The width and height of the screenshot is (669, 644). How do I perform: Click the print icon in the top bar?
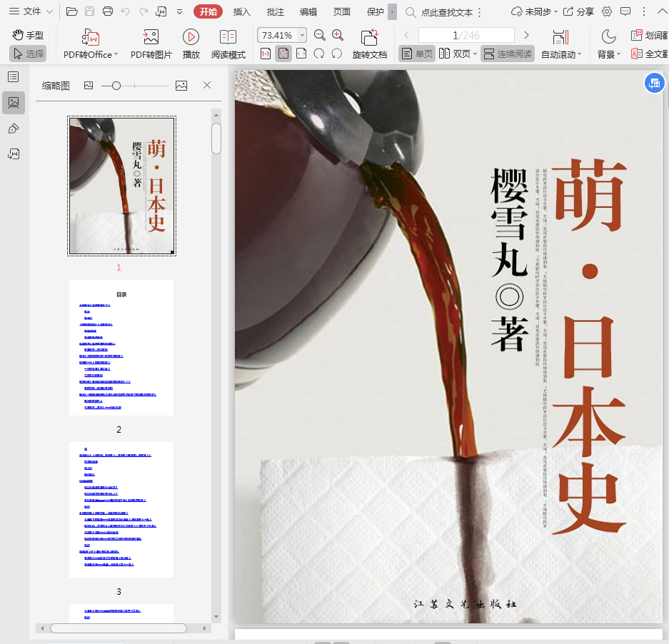pos(108,11)
